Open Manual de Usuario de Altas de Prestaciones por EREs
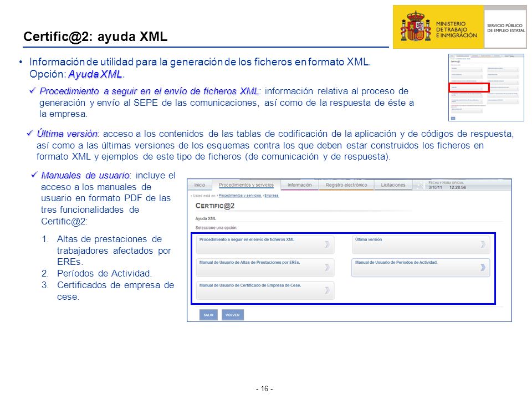The height and width of the screenshot is (399, 532). [265, 268]
